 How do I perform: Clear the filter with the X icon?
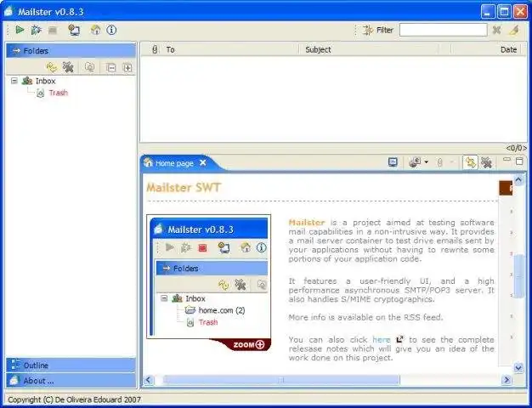coord(496,30)
